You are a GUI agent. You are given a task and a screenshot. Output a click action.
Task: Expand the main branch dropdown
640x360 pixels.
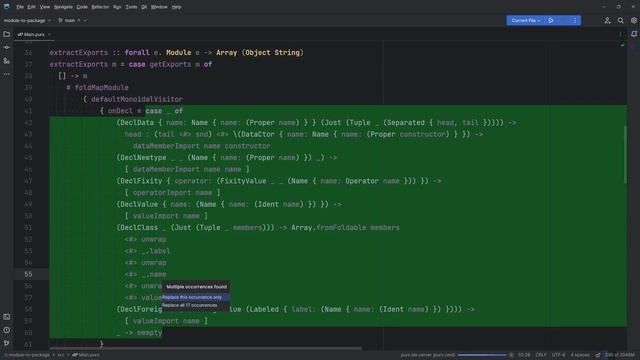[x=72, y=20]
